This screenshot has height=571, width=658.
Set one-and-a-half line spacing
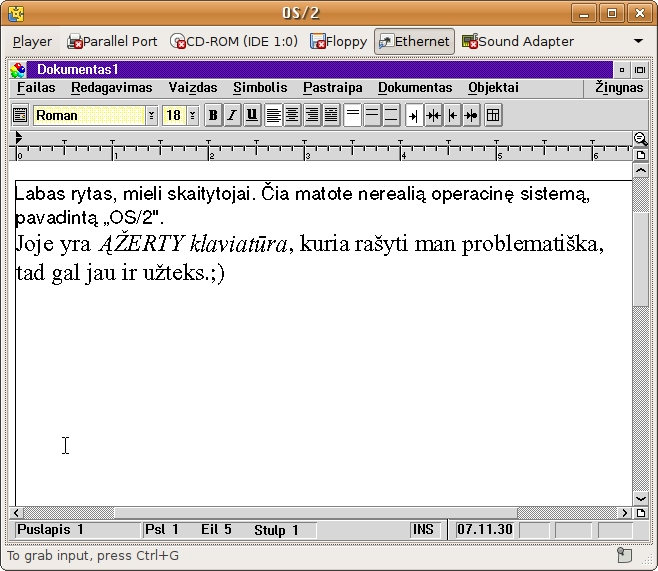pyautogui.click(x=372, y=115)
